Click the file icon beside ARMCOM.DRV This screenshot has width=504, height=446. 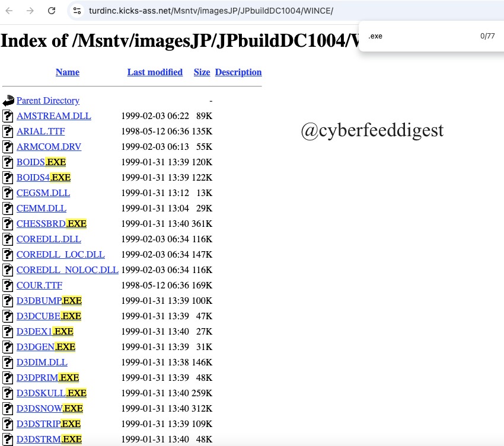8,147
